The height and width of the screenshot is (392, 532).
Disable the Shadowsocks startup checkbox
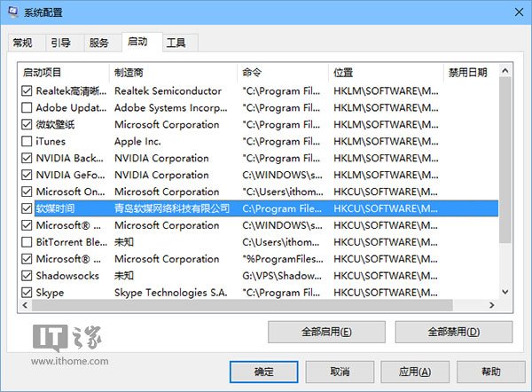[27, 276]
